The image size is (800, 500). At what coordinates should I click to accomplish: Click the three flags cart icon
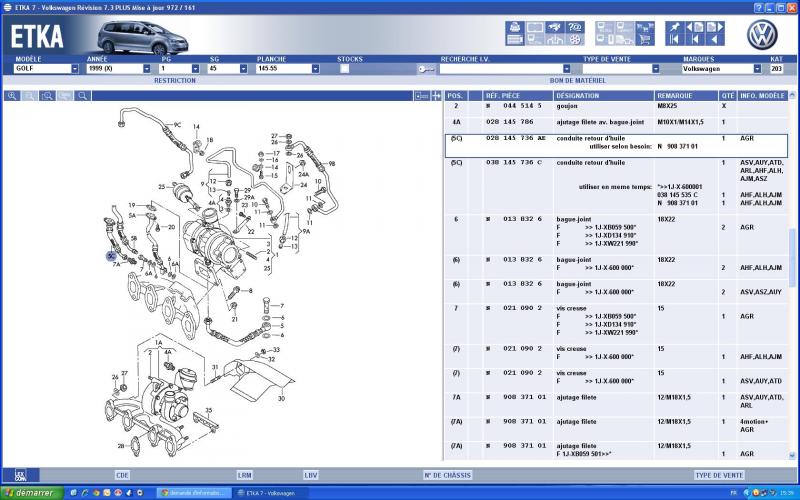645,27
